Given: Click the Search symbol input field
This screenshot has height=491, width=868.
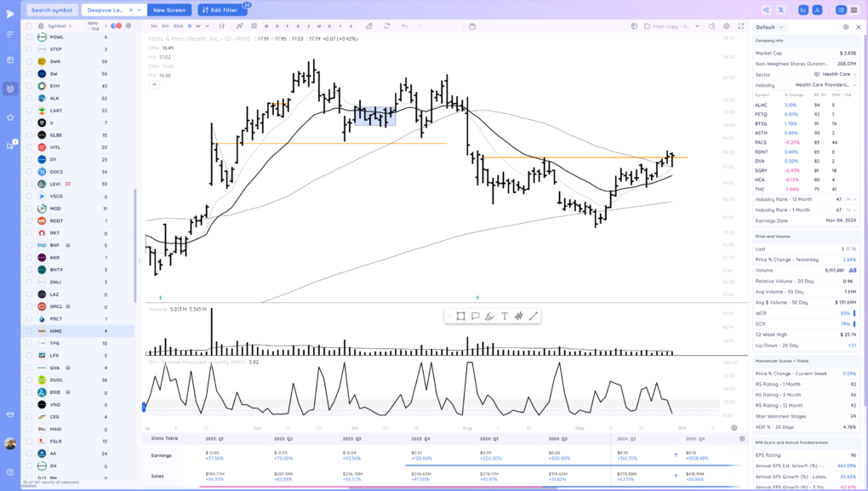Looking at the screenshot, I should [x=52, y=10].
